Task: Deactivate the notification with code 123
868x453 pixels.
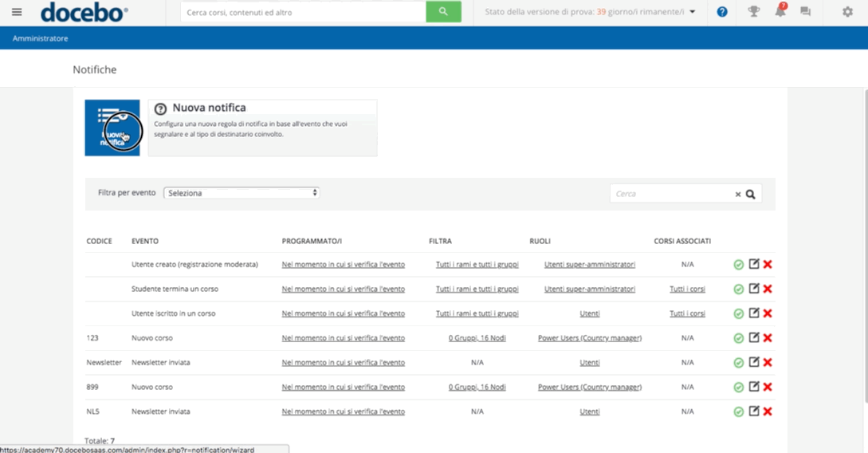Action: pyautogui.click(x=739, y=338)
